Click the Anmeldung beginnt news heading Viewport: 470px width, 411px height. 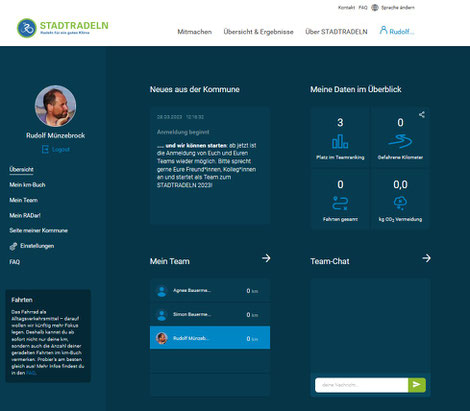pos(183,132)
